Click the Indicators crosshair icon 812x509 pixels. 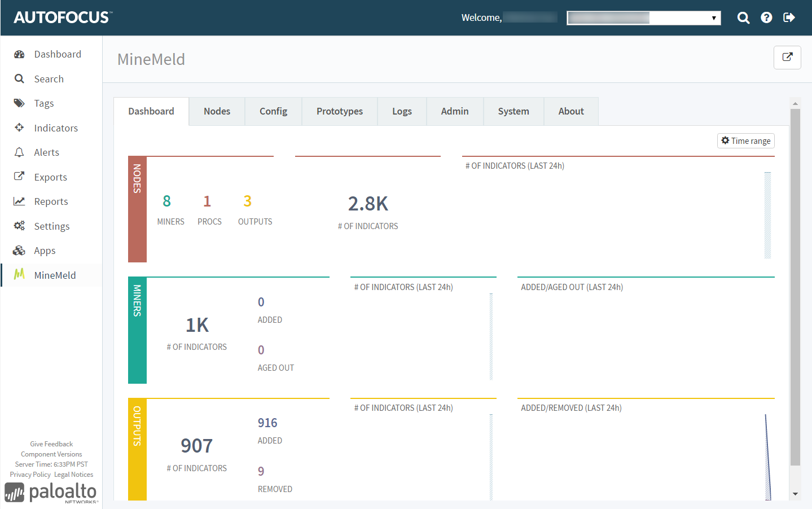point(19,128)
